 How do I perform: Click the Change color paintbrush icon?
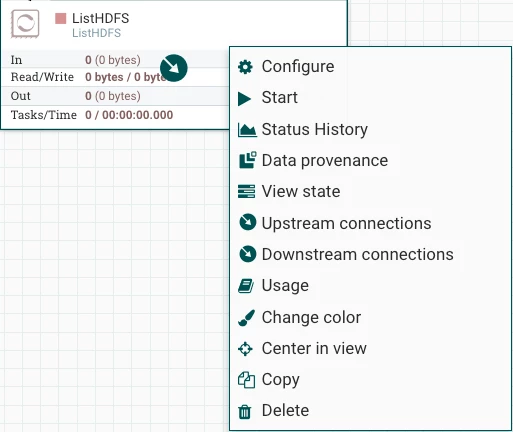[247, 317]
